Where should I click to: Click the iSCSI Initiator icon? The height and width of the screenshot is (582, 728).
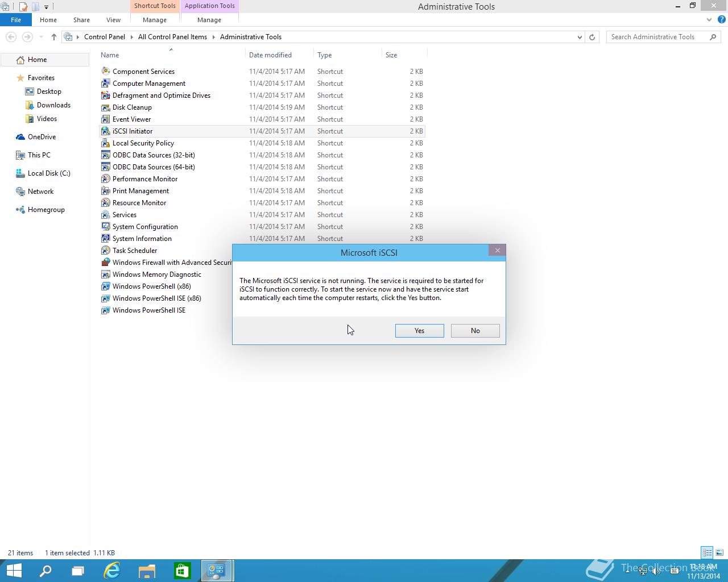(x=105, y=131)
